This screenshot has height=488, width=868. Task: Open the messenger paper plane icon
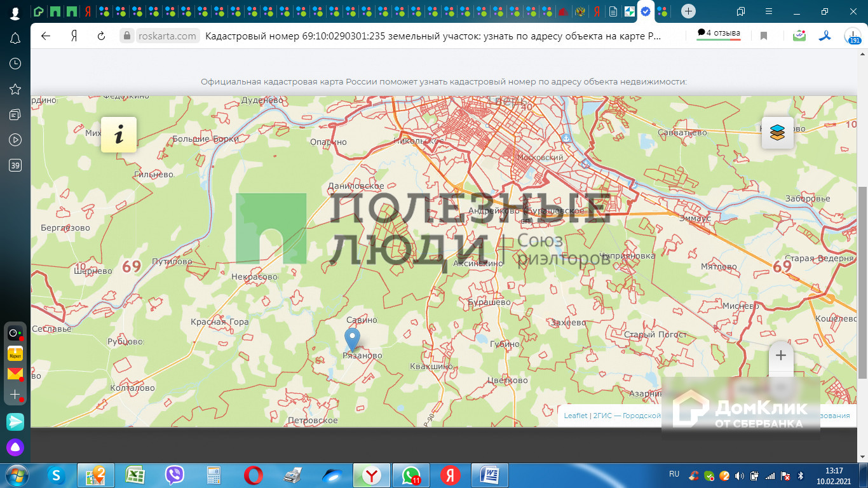(x=15, y=421)
